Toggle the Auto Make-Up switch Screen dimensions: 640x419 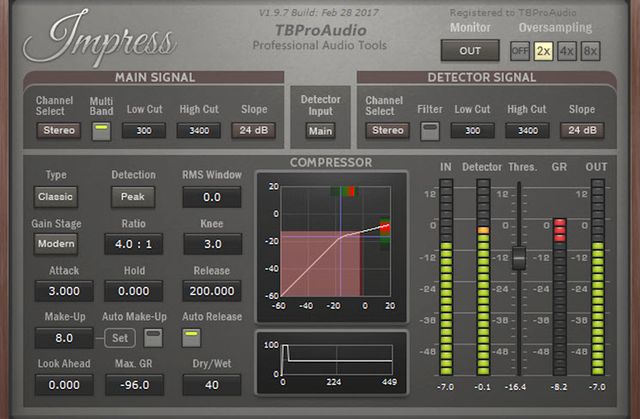[x=153, y=338]
